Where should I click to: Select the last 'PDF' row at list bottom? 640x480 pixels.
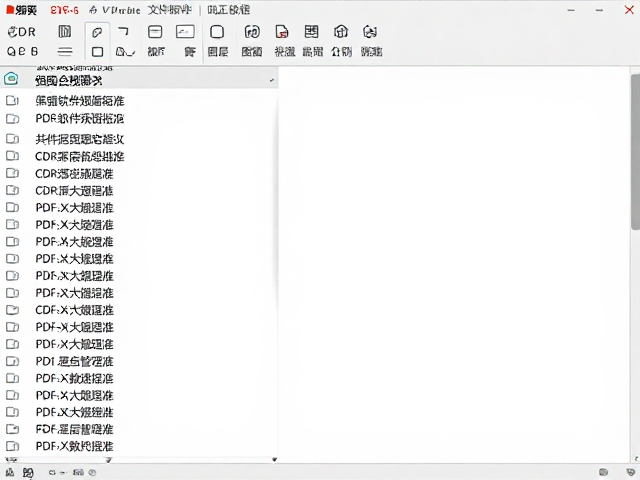pyautogui.click(x=139, y=446)
